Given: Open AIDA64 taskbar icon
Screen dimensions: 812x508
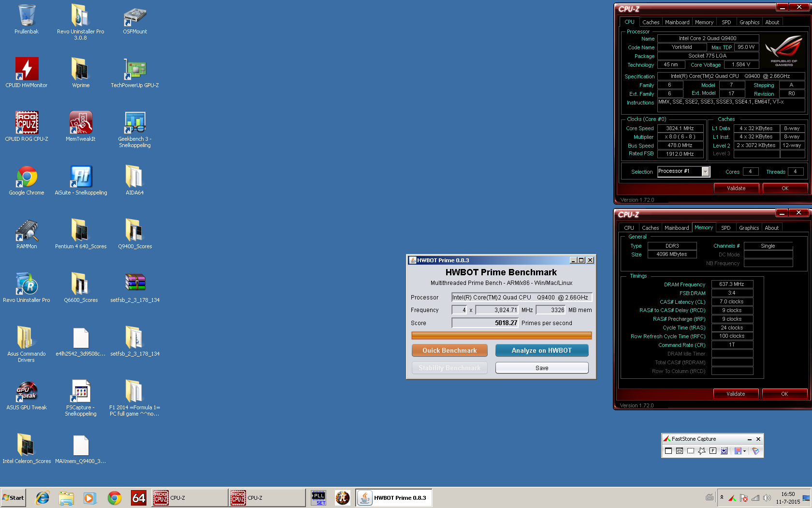Looking at the screenshot, I should coord(139,497).
